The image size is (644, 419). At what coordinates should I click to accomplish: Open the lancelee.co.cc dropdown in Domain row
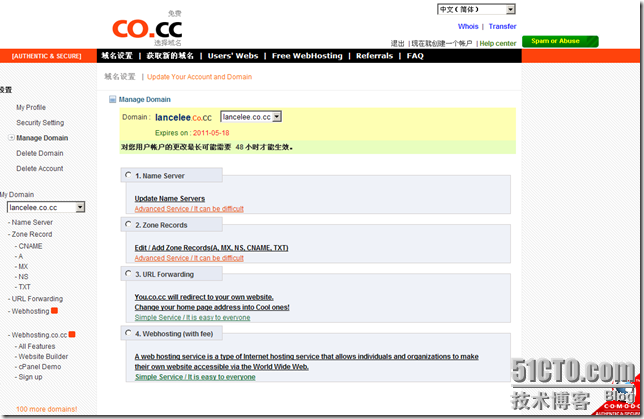click(251, 117)
